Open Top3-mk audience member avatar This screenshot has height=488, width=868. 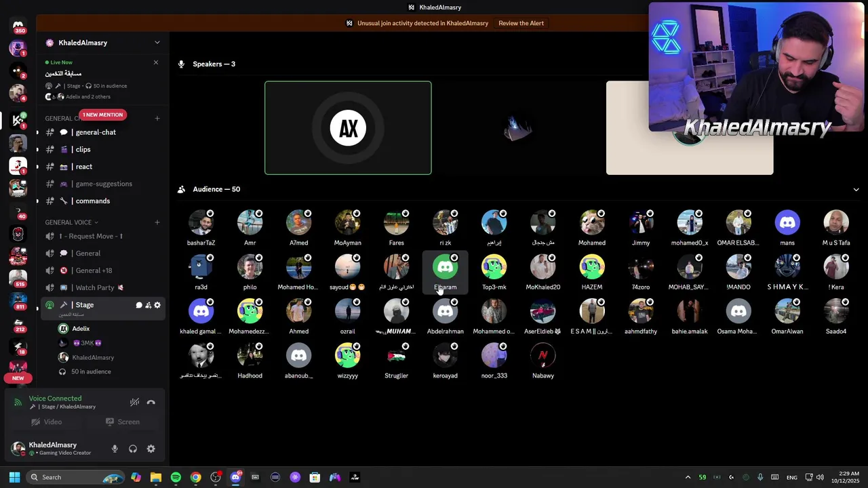coord(494,267)
